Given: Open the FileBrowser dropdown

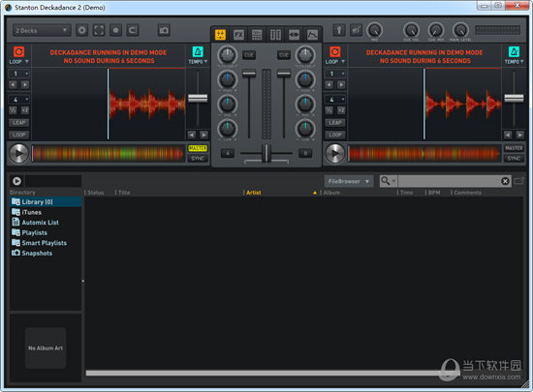Looking at the screenshot, I should tap(349, 181).
